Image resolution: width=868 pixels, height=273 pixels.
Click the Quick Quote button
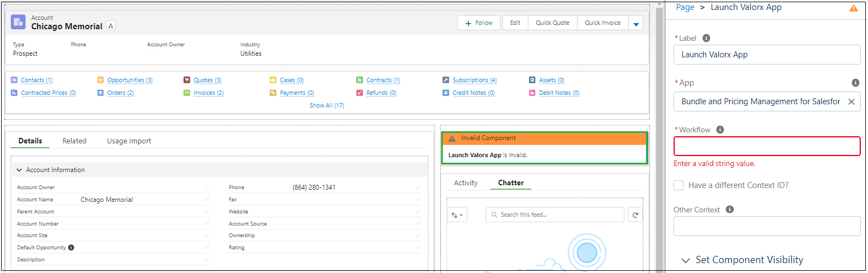click(x=552, y=23)
